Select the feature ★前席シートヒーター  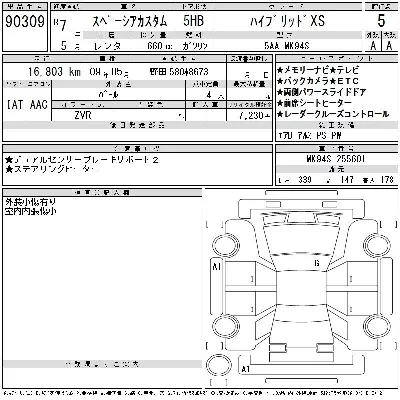click(314, 103)
